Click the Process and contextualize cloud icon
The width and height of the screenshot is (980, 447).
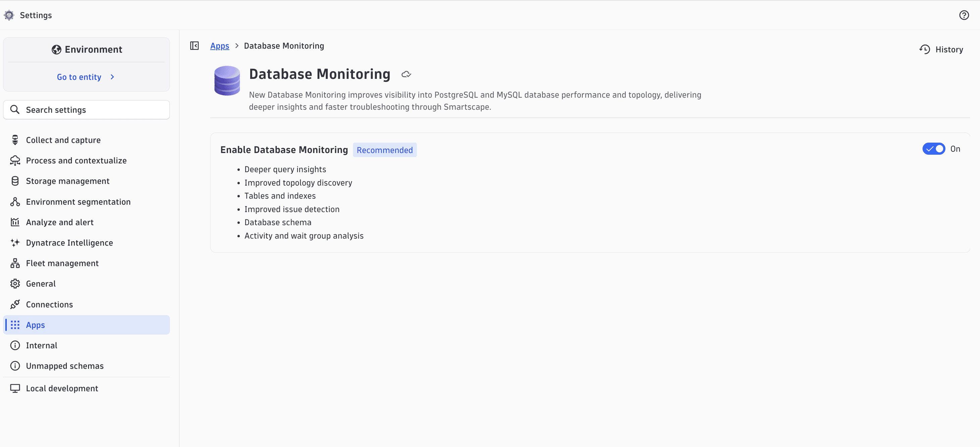pyautogui.click(x=15, y=161)
